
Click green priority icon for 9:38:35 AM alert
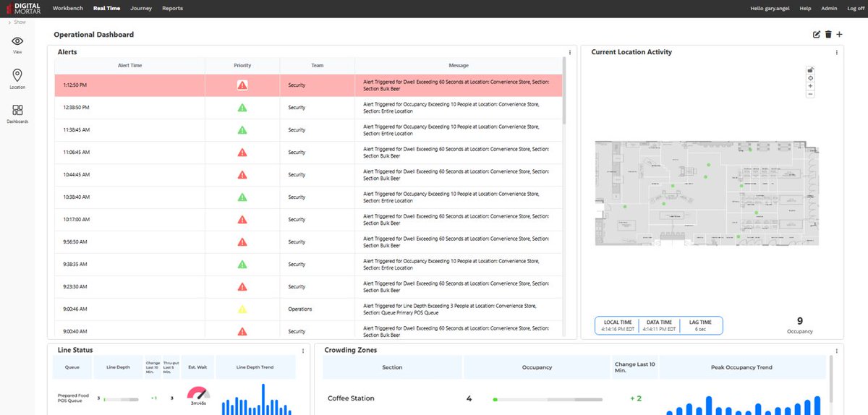click(242, 265)
